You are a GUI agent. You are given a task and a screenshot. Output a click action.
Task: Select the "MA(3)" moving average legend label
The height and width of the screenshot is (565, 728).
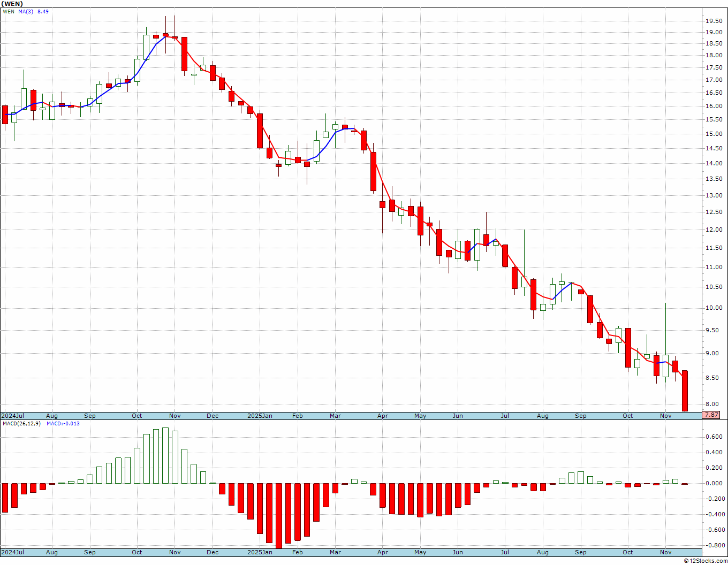click(x=26, y=11)
